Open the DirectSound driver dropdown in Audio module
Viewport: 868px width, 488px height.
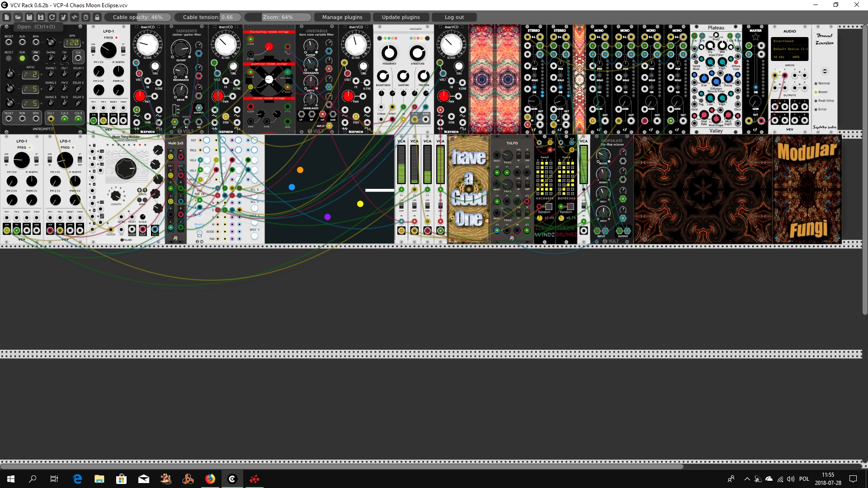(x=789, y=41)
